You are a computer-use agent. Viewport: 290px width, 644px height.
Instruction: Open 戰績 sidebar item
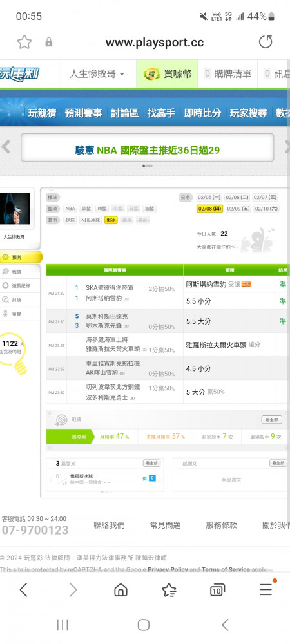click(x=20, y=272)
